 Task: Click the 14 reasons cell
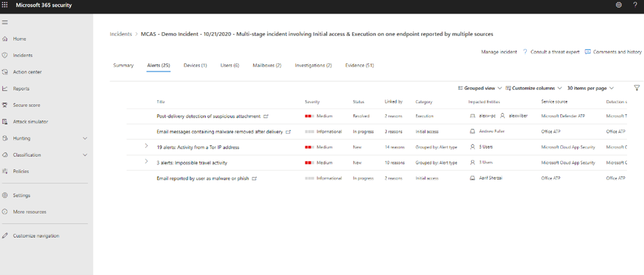click(395, 147)
